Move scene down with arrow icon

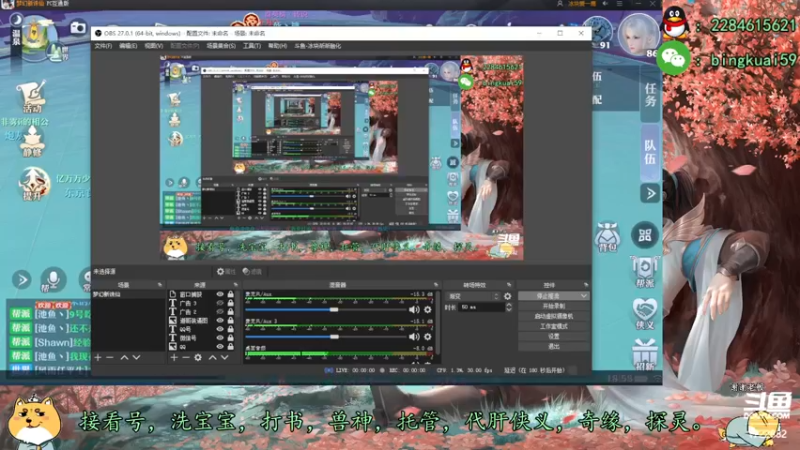coord(136,358)
